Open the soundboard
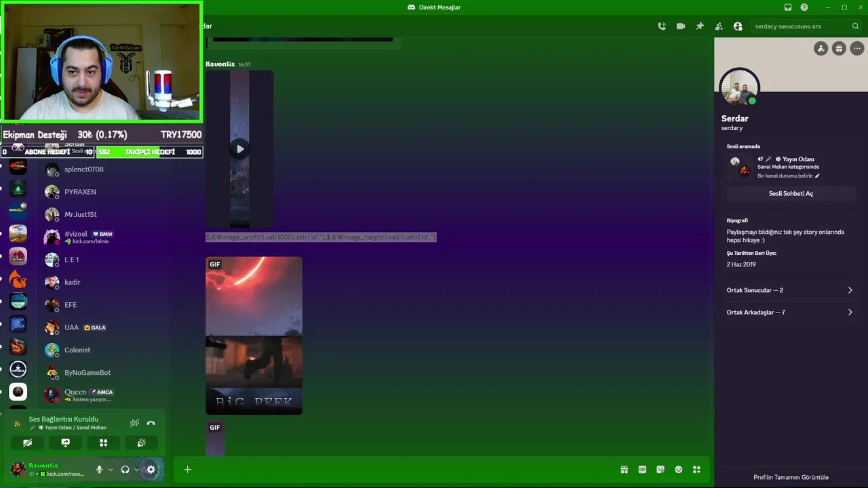Screen dimensions: 868x488 click(141, 443)
